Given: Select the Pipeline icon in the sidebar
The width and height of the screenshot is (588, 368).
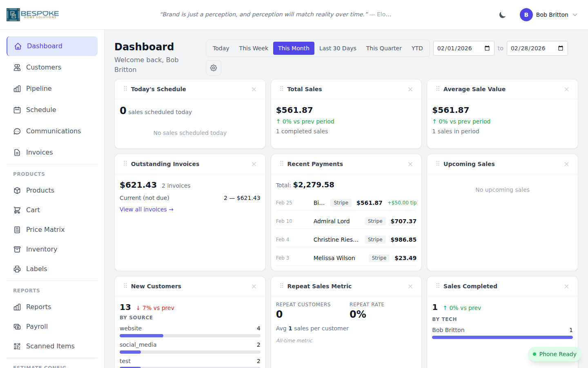Looking at the screenshot, I should point(18,88).
